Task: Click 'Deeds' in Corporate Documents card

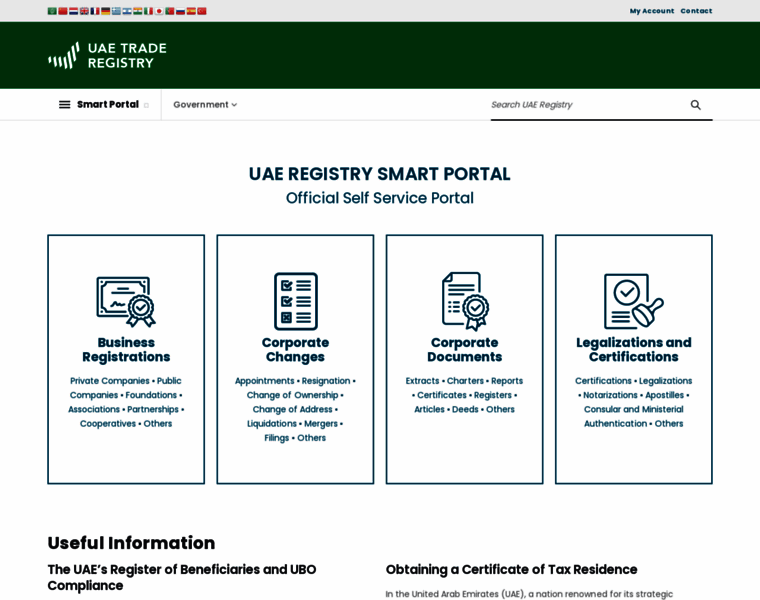Action: 465,410
